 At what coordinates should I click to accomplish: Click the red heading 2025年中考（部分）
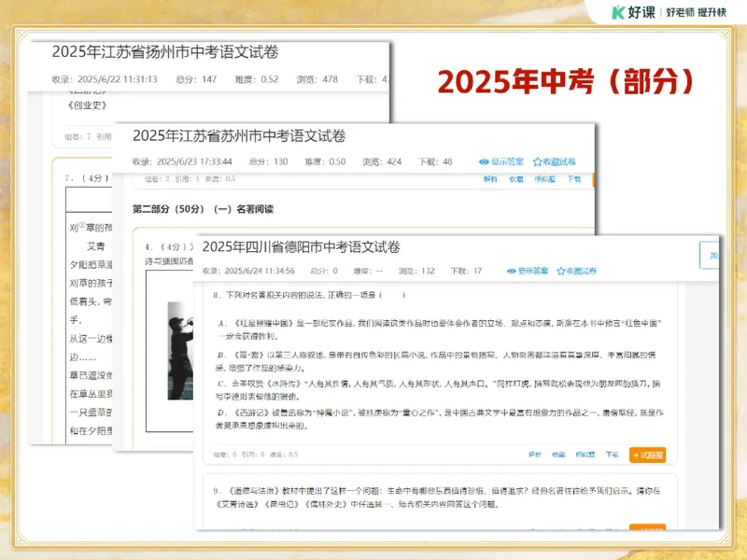point(566,81)
